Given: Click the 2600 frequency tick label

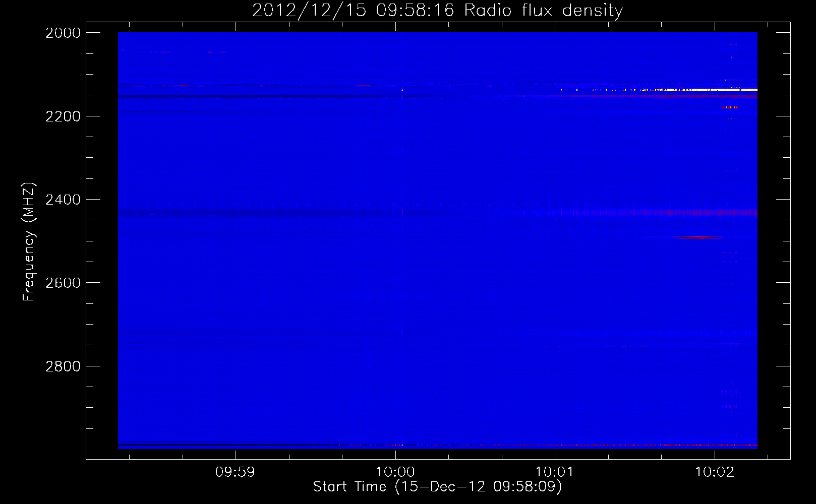Looking at the screenshot, I should point(63,283).
